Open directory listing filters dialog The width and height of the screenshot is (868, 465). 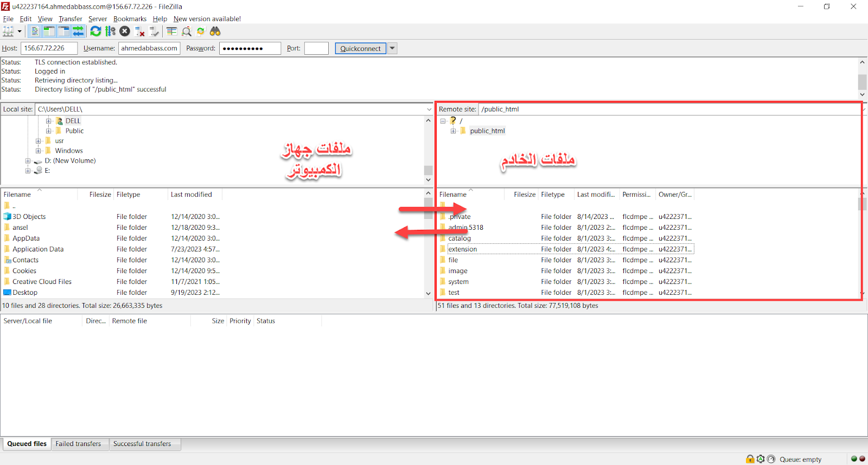(171, 31)
